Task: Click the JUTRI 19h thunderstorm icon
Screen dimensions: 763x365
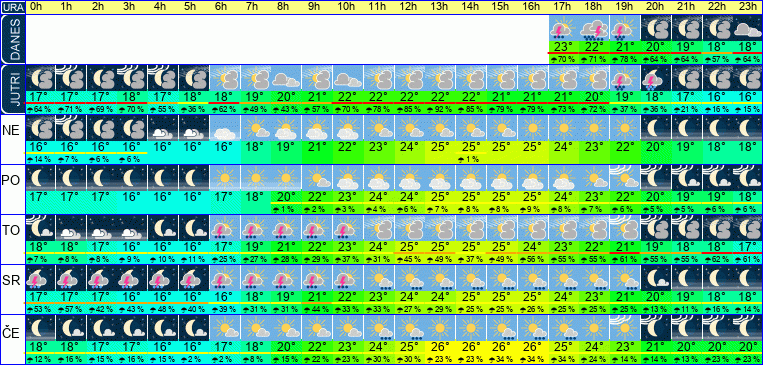Action: point(625,78)
